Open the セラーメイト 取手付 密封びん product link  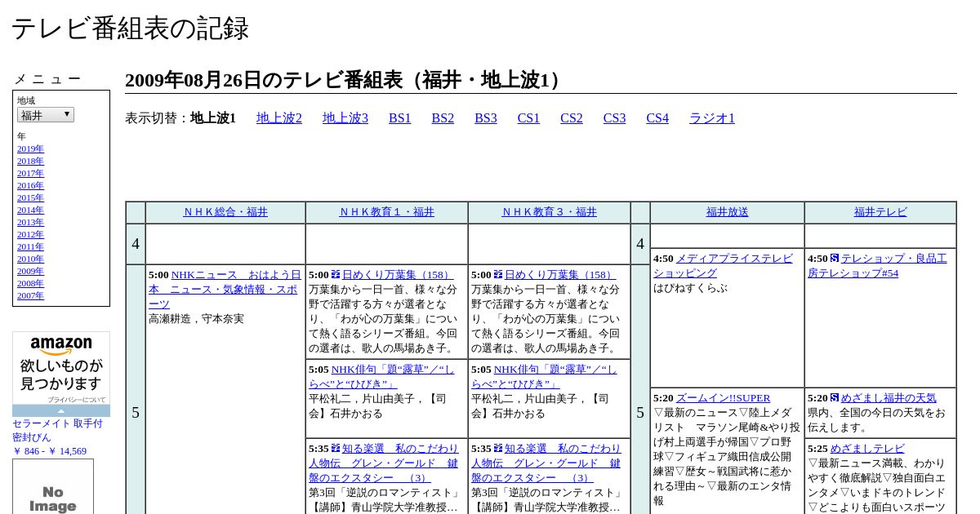[x=57, y=430]
